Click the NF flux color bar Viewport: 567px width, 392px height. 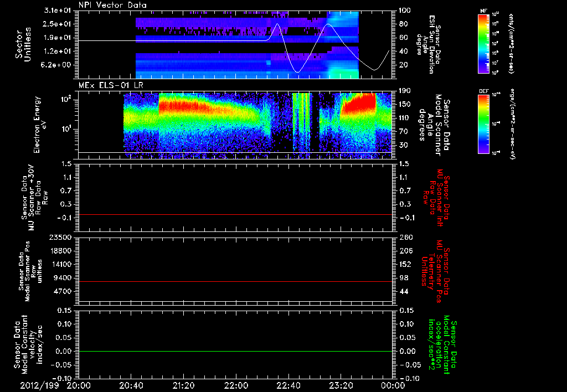(484, 43)
